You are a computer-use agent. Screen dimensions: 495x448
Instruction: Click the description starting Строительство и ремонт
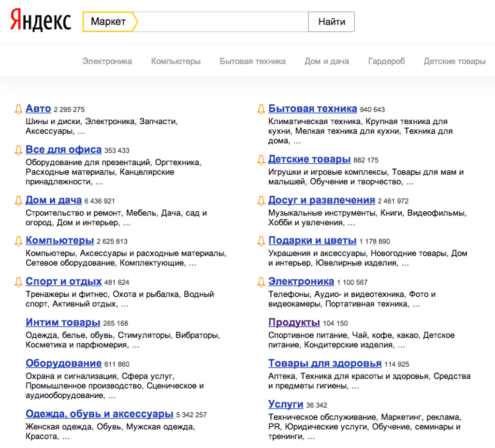point(116,218)
